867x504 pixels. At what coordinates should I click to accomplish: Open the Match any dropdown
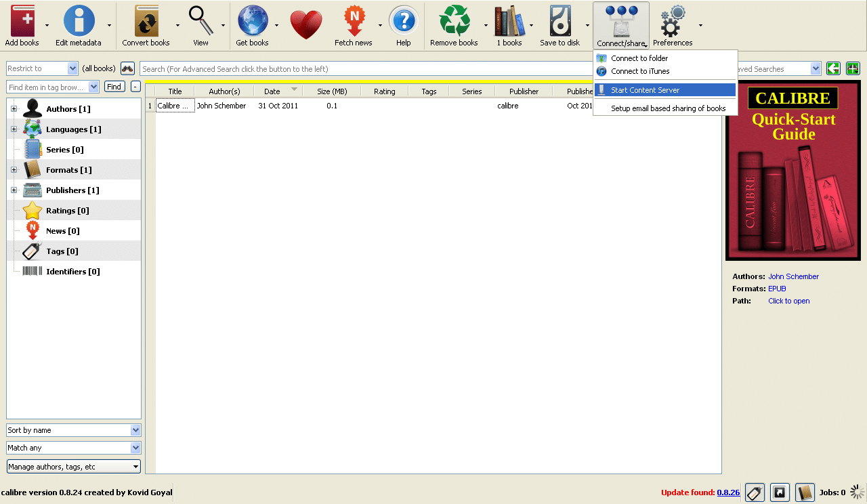tap(73, 448)
